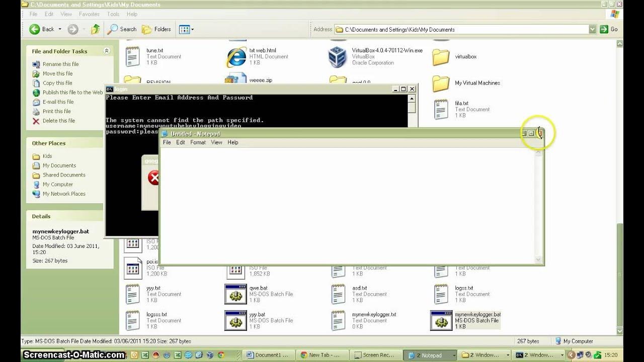Select the txt web.html file icon

pos(236,57)
